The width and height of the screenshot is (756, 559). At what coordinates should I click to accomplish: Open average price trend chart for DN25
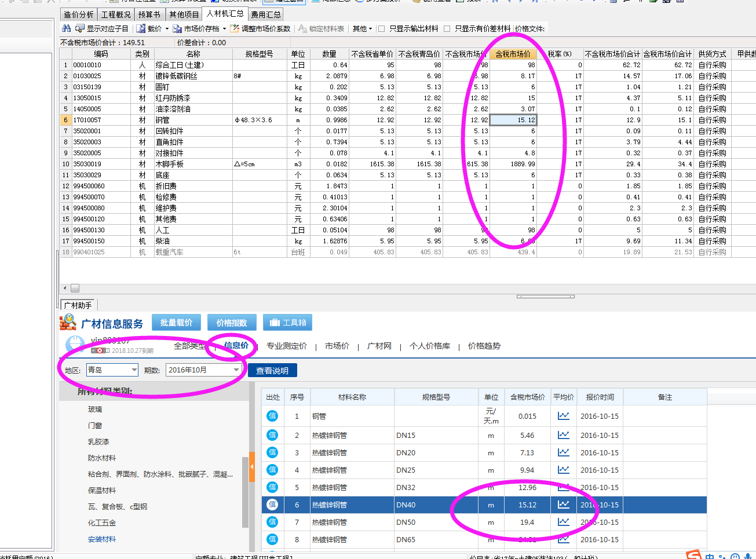pyautogui.click(x=563, y=470)
